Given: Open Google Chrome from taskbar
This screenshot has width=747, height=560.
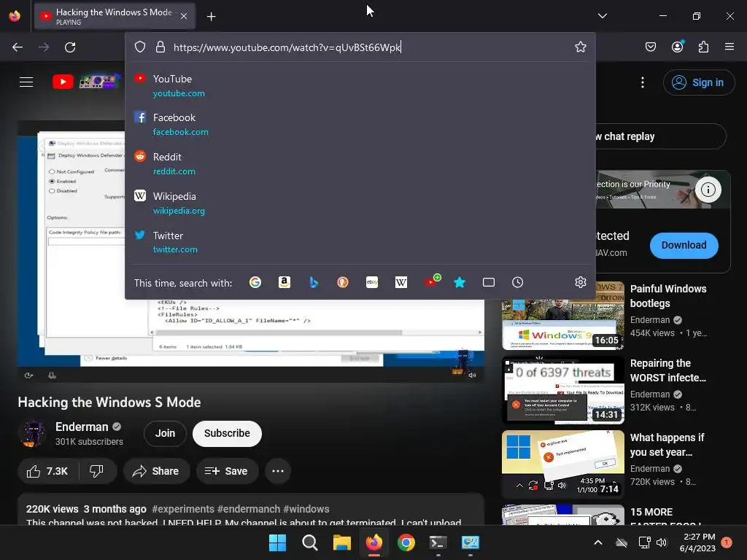Looking at the screenshot, I should [406, 542].
